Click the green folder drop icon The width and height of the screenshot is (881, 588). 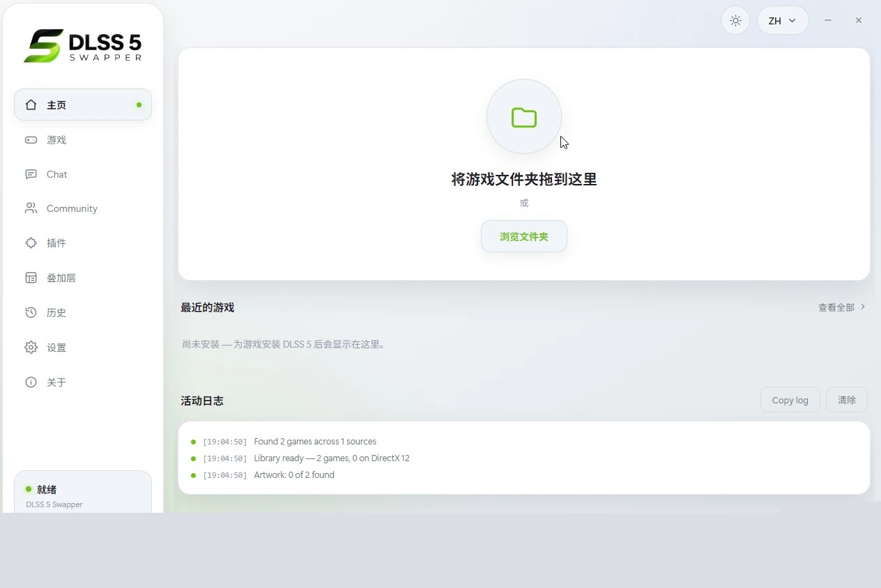[524, 117]
